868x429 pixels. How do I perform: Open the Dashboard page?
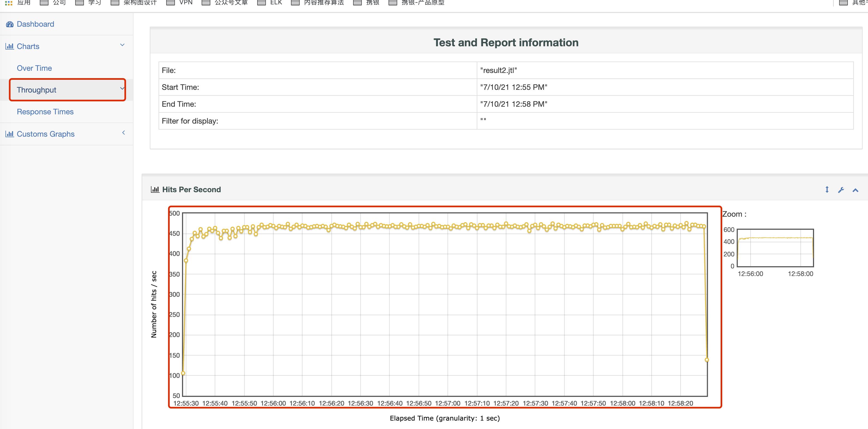tap(35, 24)
